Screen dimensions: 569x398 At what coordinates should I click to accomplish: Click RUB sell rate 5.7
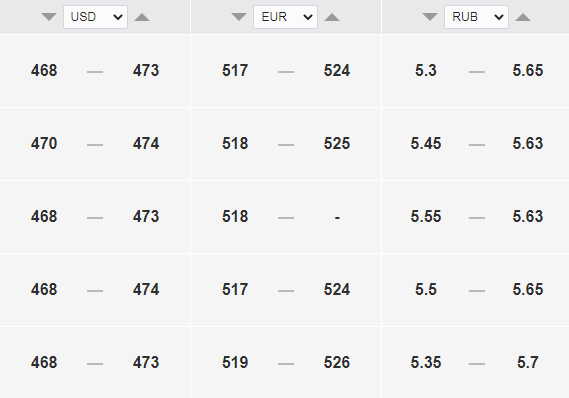[x=528, y=362]
